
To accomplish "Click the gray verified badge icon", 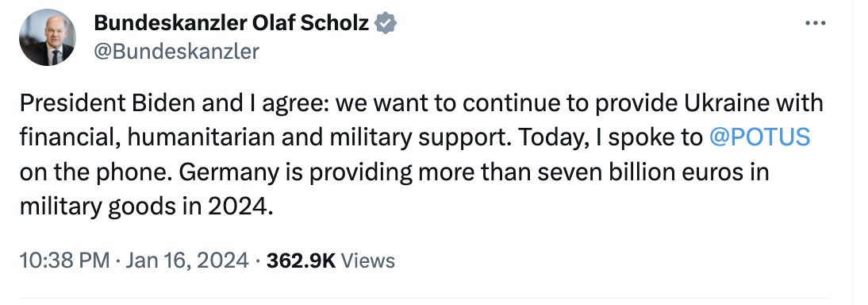I will pyautogui.click(x=386, y=23).
